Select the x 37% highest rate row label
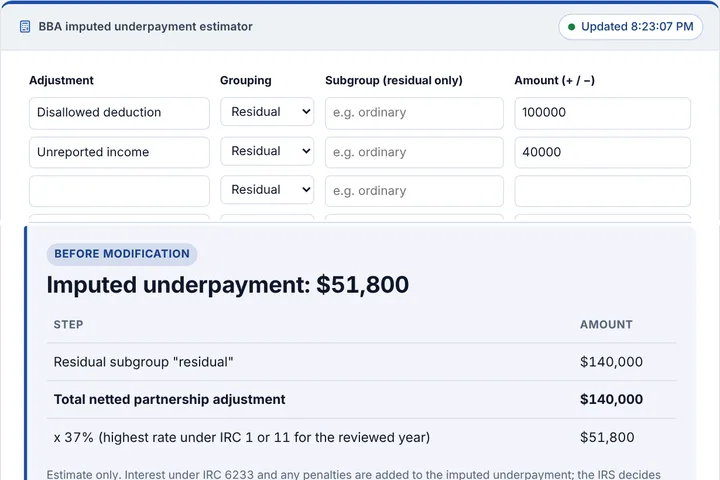This screenshot has width=720, height=480. click(x=242, y=437)
